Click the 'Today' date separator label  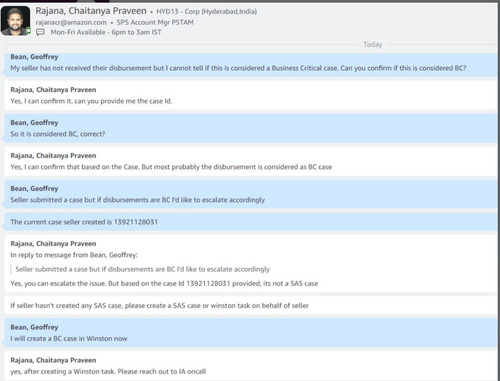pyautogui.click(x=373, y=44)
